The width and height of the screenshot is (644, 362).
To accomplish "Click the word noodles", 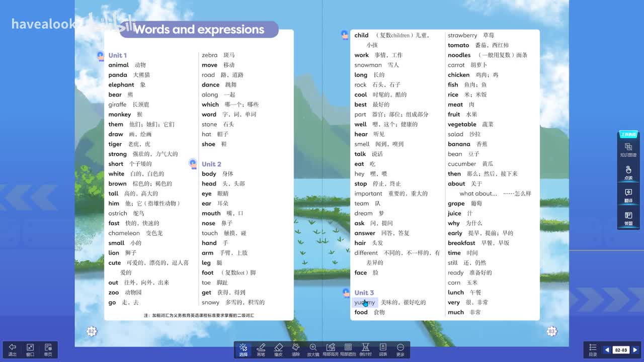I will point(459,55).
